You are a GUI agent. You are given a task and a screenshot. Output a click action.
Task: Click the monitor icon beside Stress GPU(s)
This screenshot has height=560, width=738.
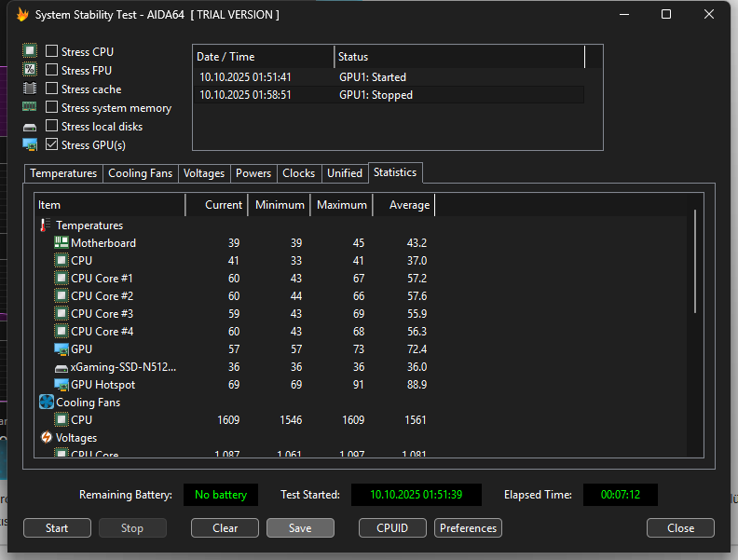click(x=30, y=145)
